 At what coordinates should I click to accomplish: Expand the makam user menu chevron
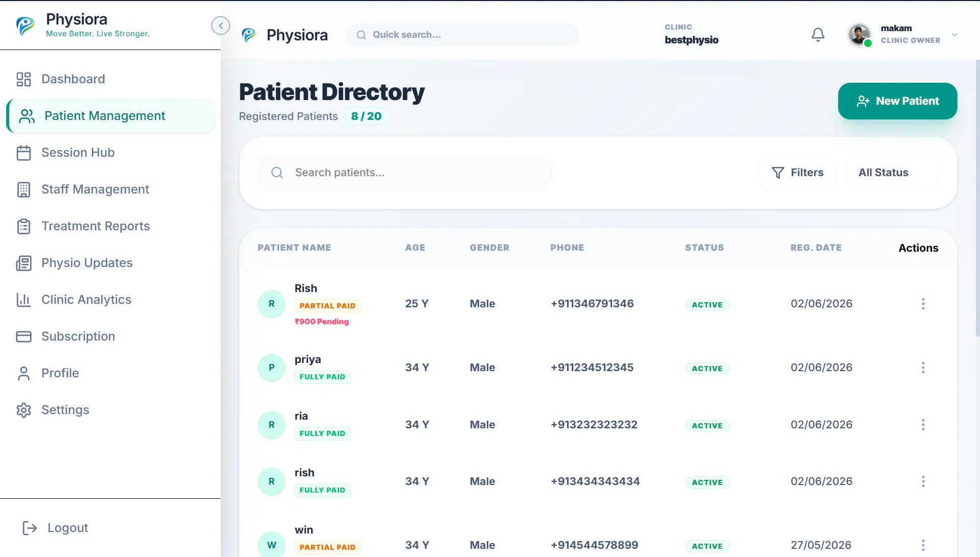(954, 35)
